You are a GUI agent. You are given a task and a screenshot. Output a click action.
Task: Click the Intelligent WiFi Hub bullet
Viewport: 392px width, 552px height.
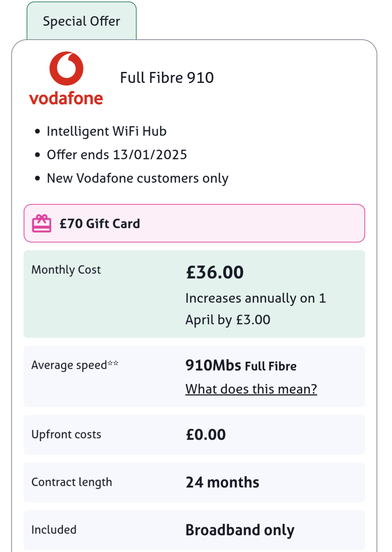click(x=106, y=131)
